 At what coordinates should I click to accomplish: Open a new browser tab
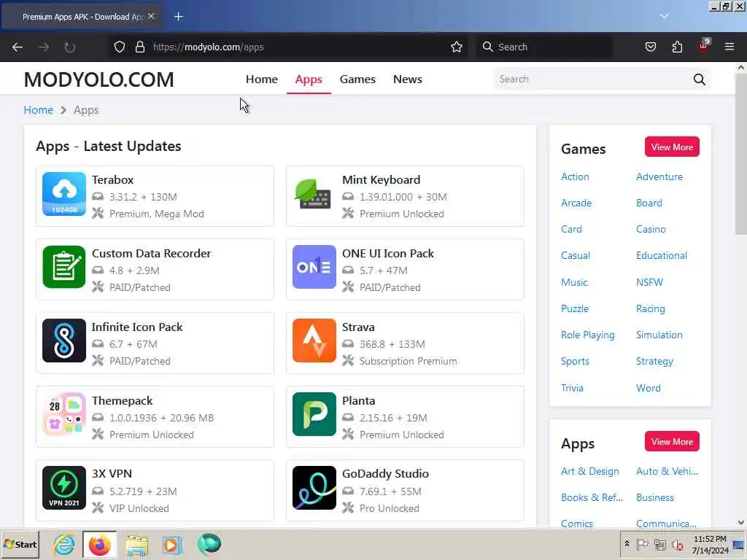pyautogui.click(x=178, y=17)
